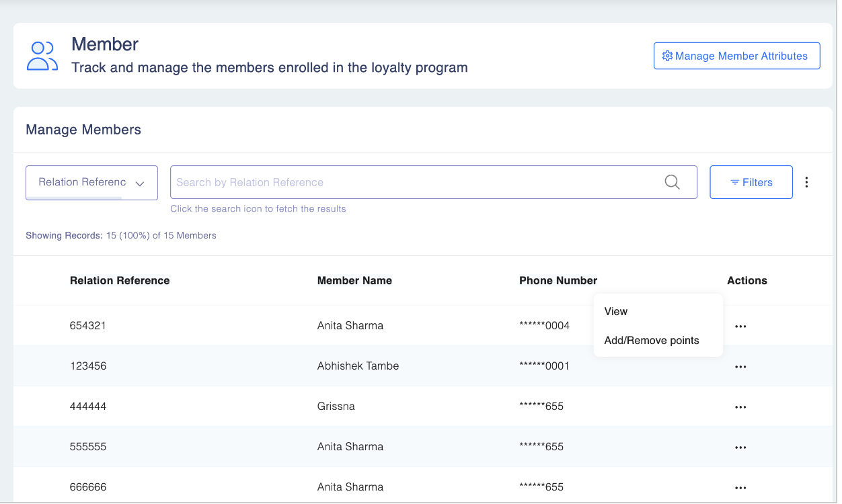Screen dimensions: 842x504
Task: Open actions menu for reference 555555
Action: (740, 448)
